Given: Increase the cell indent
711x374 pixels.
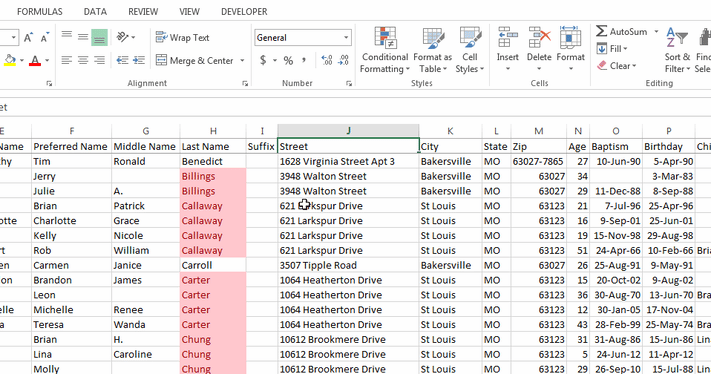Looking at the screenshot, I should click(139, 60).
